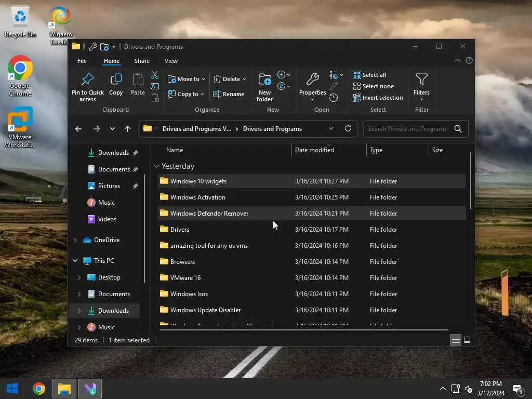
Task: Collapse the This PC tree node
Action: (x=75, y=261)
